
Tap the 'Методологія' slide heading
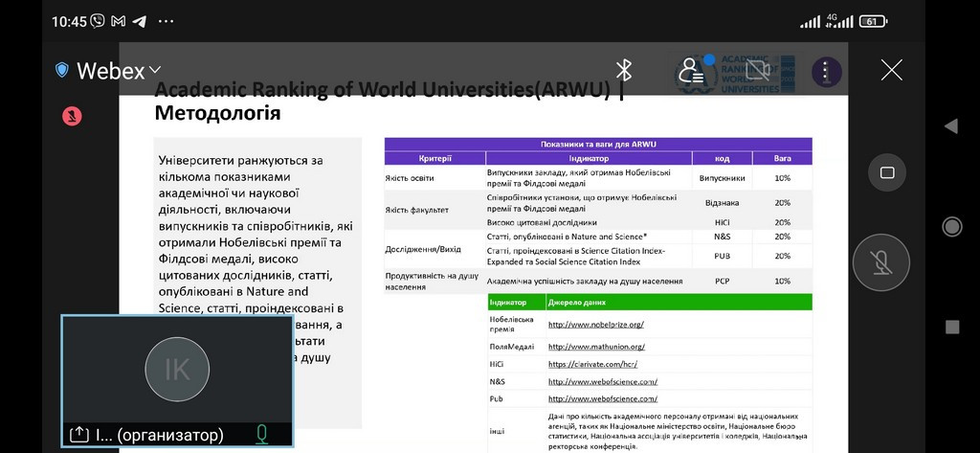pos(217,113)
